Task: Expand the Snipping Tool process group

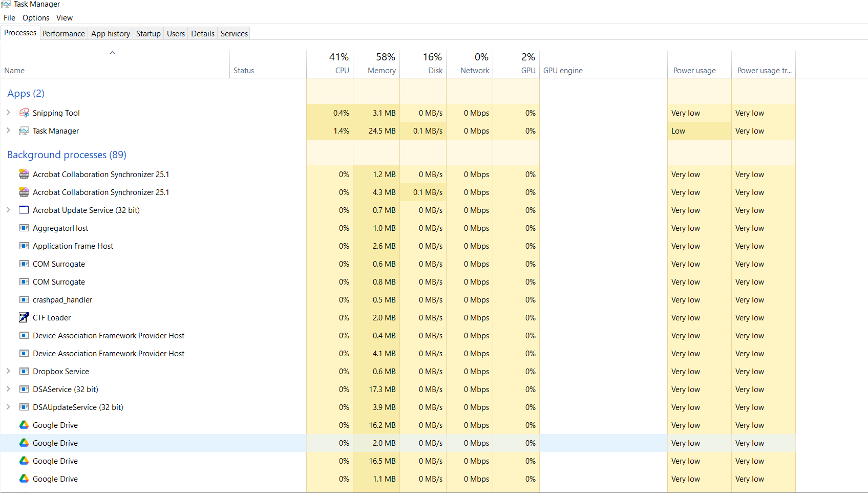Action: tap(8, 113)
